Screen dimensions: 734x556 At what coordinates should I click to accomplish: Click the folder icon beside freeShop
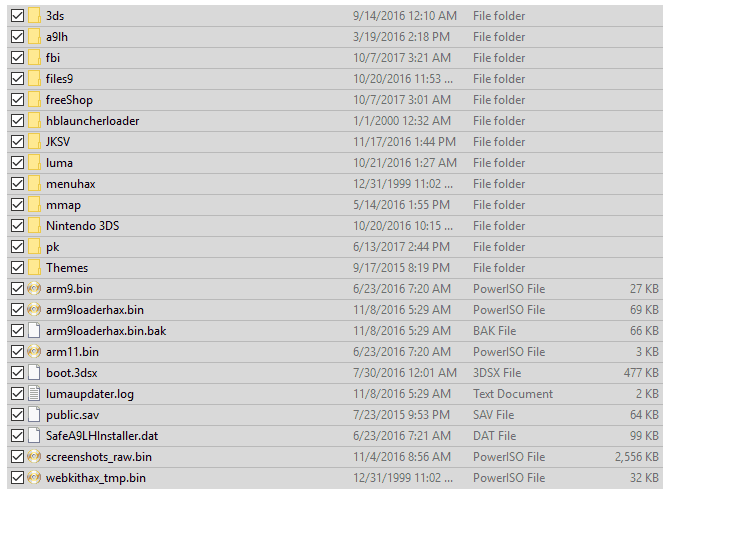click(x=34, y=100)
